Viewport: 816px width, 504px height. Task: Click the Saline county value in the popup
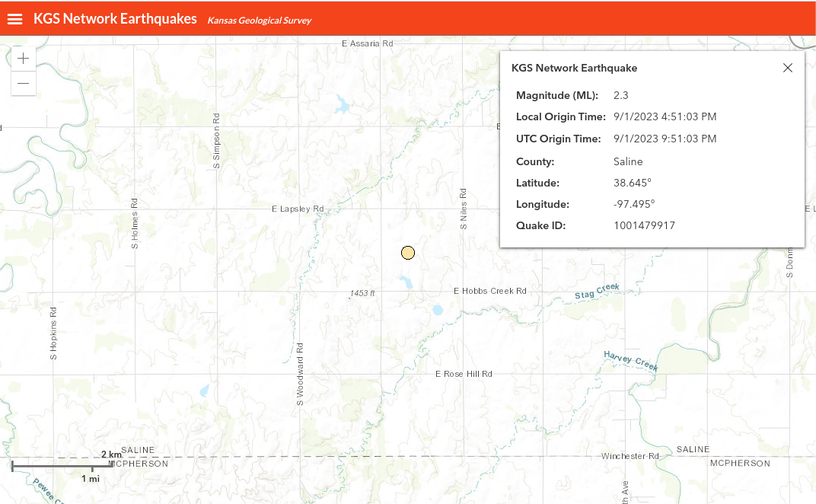[x=628, y=161]
